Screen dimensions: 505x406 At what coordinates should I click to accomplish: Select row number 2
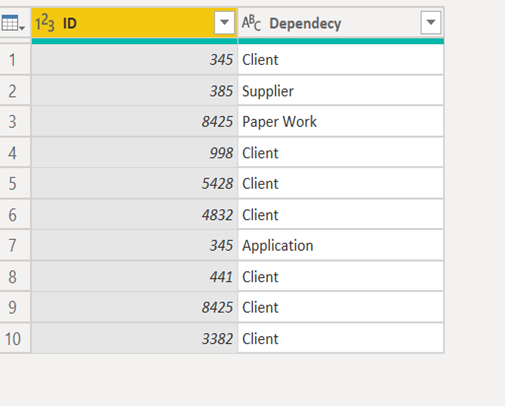coord(15,91)
